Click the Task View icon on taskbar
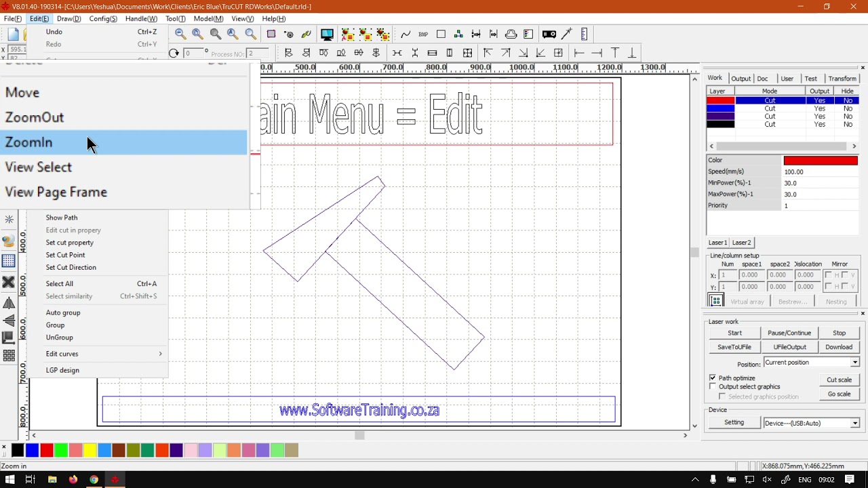The width and height of the screenshot is (868, 488). pos(31,479)
